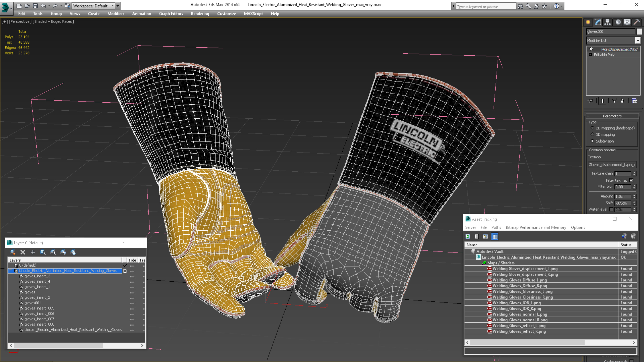Open the Modify command panel tab

[598, 22]
